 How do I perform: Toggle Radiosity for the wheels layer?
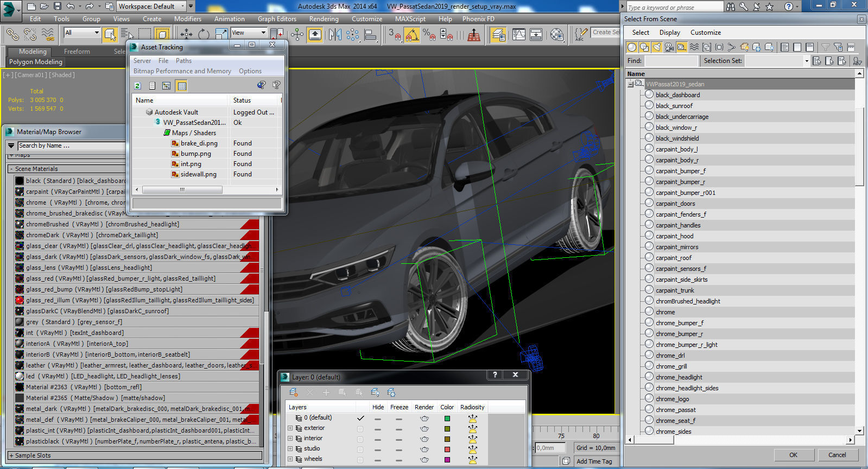click(x=472, y=460)
